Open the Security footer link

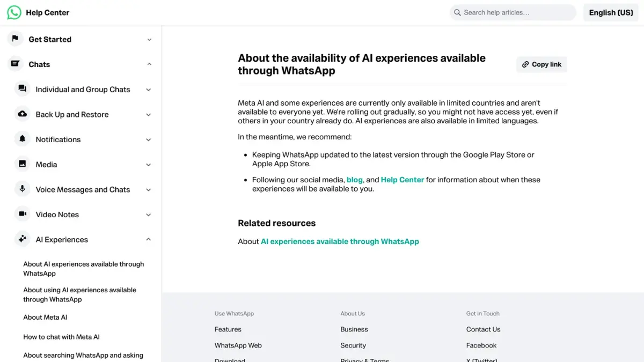tap(353, 345)
